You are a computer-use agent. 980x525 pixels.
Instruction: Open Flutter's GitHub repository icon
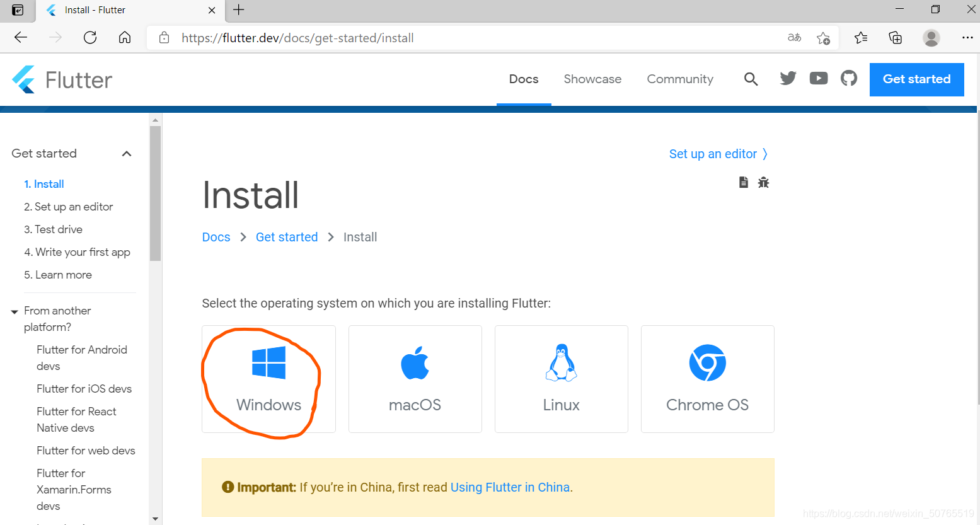pyautogui.click(x=849, y=78)
